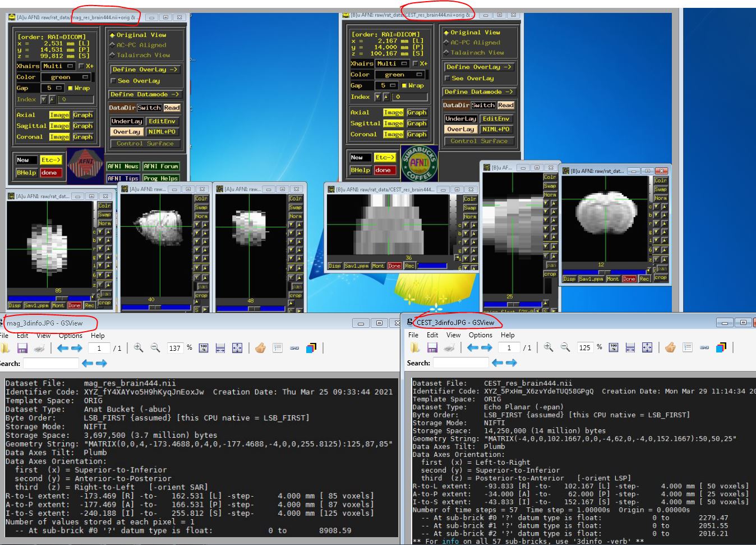Toggle outline list icon in mag_3dinfo GSView
The width and height of the screenshot is (756, 545).
(278, 348)
